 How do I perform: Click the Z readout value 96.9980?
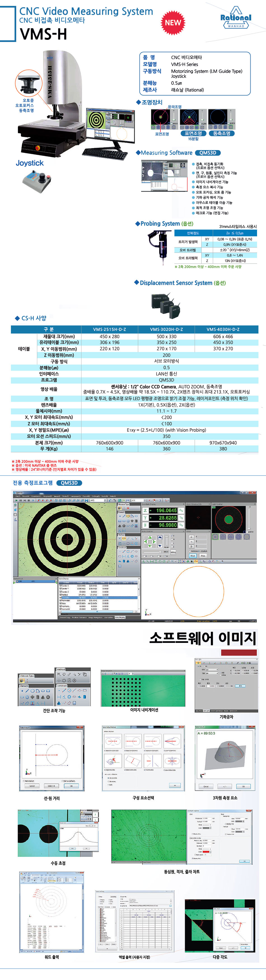pos(168,525)
